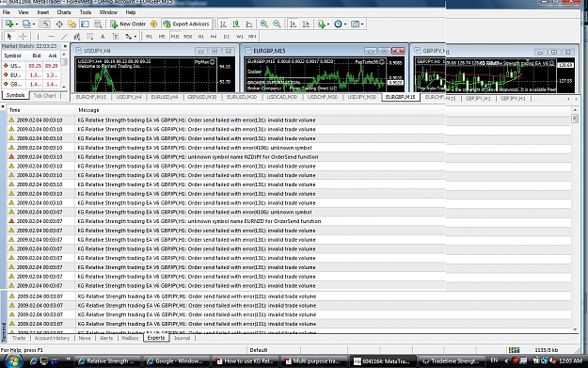Toggle the Navigator panel icon
The height and width of the screenshot is (368, 588).
click(72, 24)
